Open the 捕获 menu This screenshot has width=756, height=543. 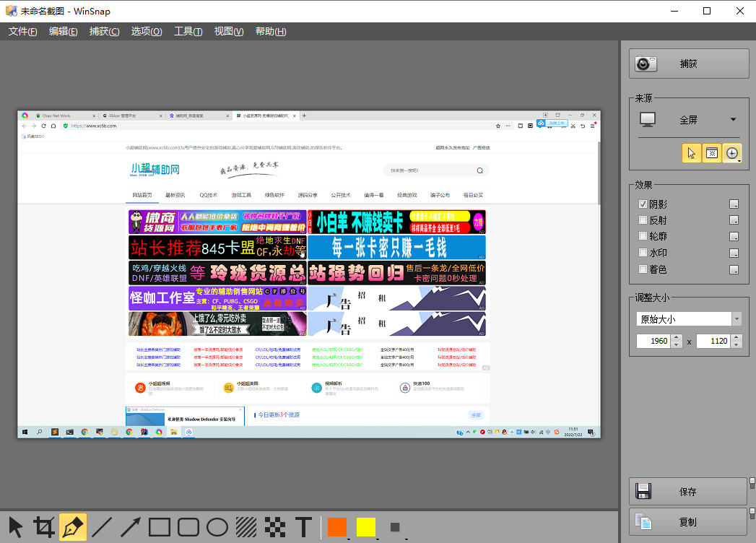(x=105, y=32)
